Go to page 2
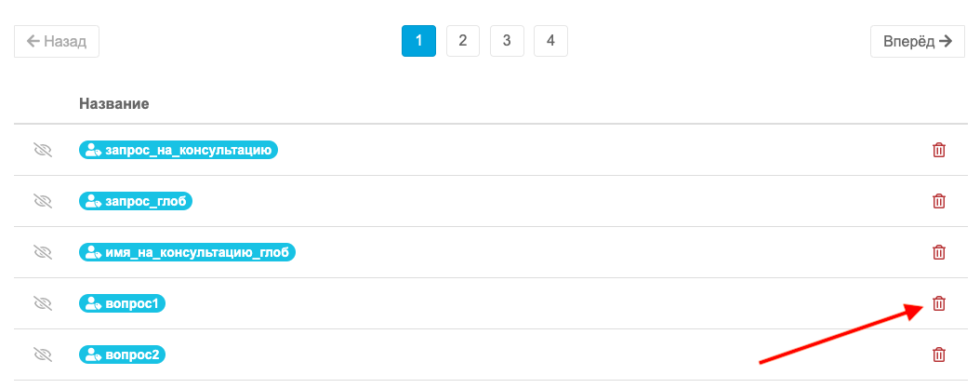980x388 pixels. [462, 41]
